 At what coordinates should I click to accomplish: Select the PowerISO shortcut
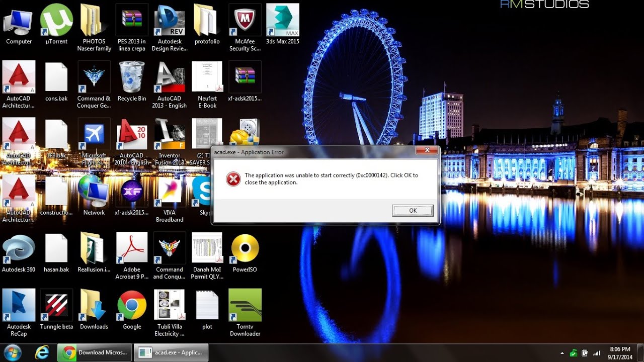click(245, 252)
